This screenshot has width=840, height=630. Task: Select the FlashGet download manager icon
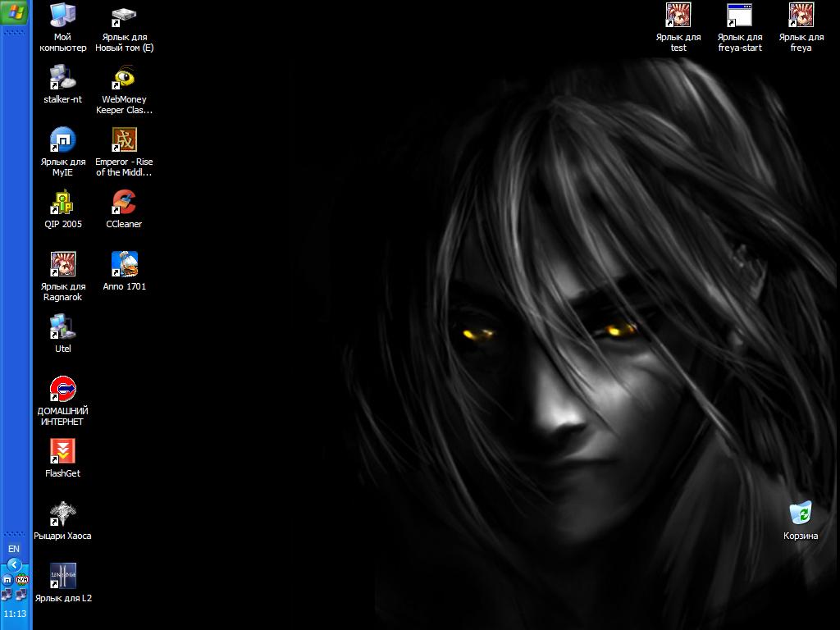[62, 458]
